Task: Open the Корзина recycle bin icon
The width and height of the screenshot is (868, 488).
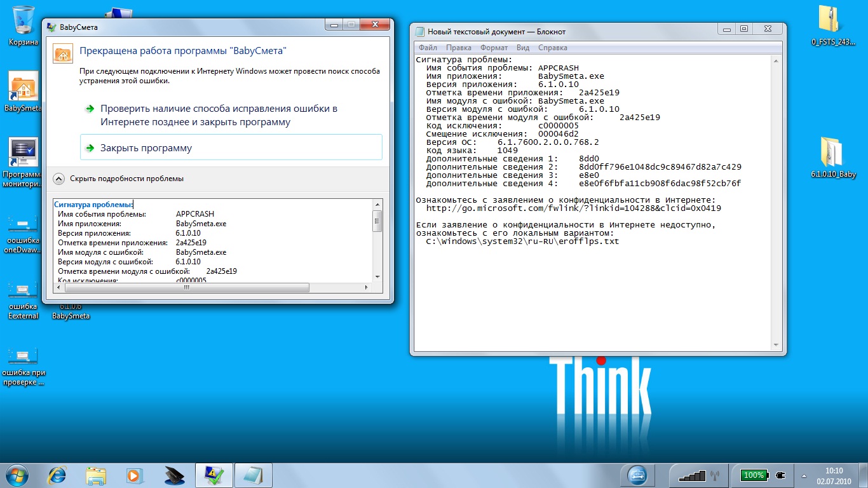Action: coord(23,24)
